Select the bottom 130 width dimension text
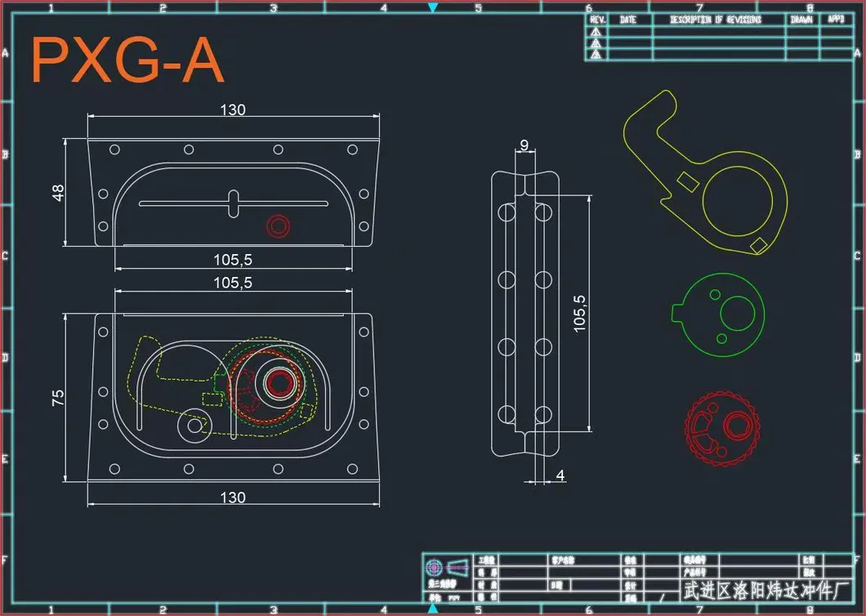Image resolution: width=866 pixels, height=616 pixels. (233, 497)
